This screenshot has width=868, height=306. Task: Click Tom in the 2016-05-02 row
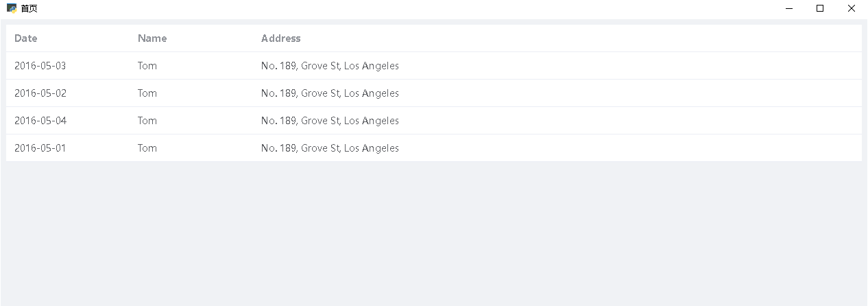(147, 93)
